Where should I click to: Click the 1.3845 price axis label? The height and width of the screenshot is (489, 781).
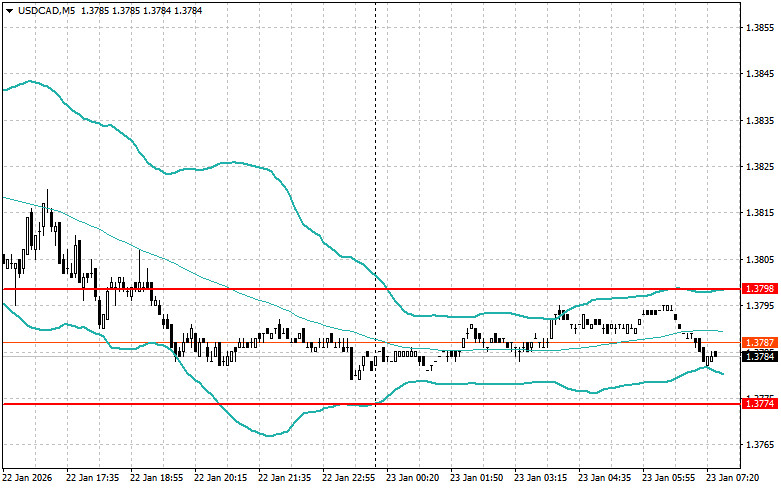click(761, 74)
